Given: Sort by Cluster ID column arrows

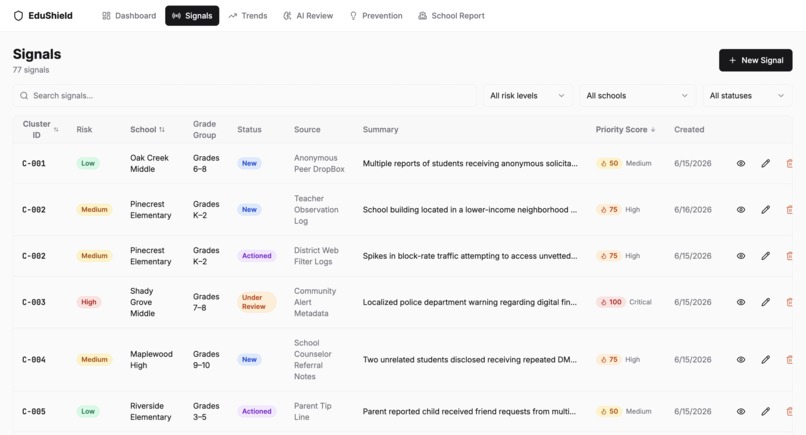Looking at the screenshot, I should click(56, 130).
